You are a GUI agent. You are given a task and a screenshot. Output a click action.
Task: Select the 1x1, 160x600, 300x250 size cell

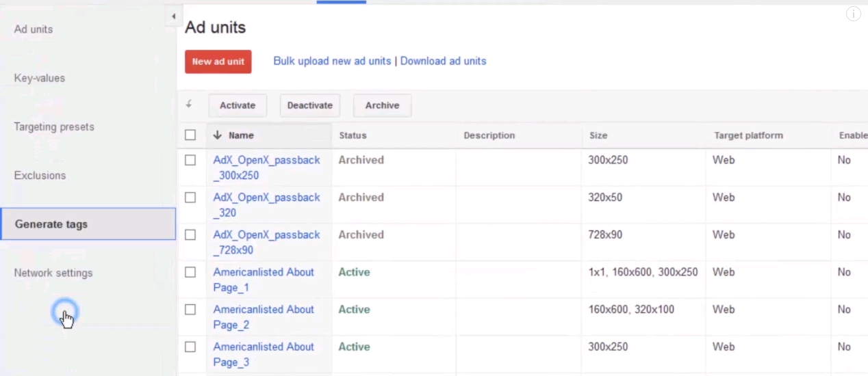(643, 272)
